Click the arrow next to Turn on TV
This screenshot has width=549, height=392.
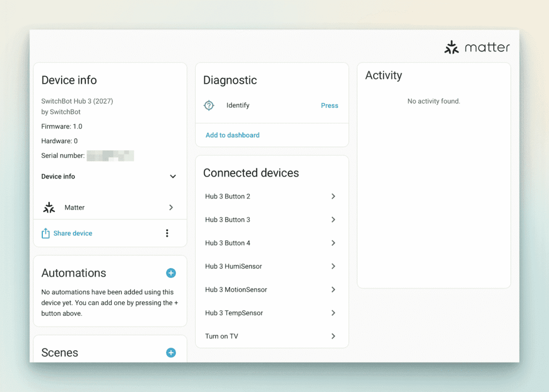(x=333, y=336)
